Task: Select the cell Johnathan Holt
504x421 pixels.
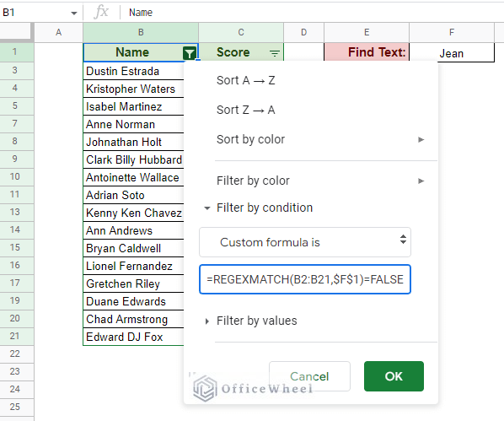Action: point(133,142)
